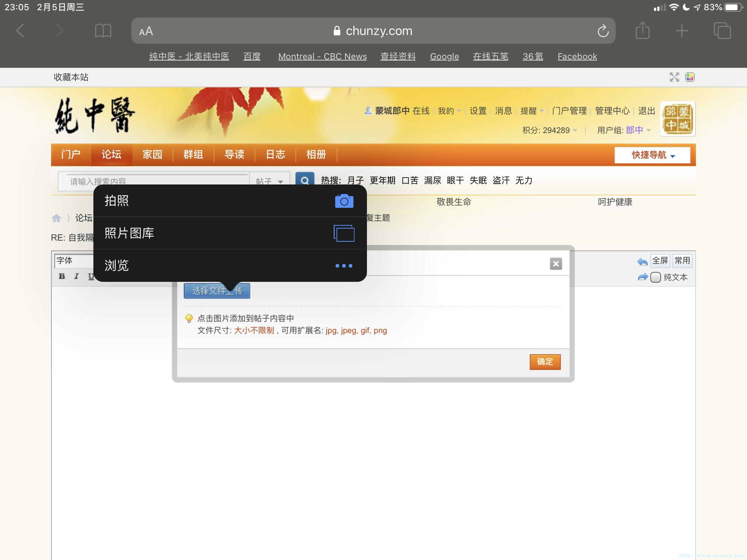This screenshot has height=560, width=747.
Task: Switch to the 论坛 tab
Action: tap(112, 155)
